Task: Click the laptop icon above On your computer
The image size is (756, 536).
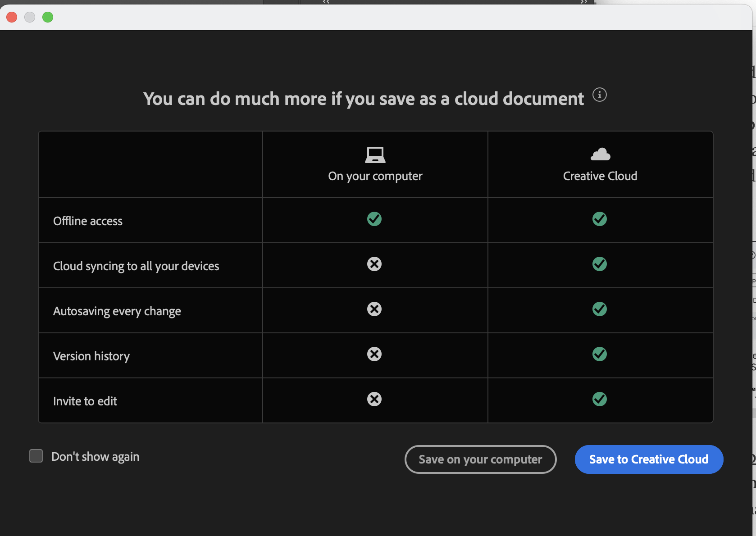Action: coord(375,155)
